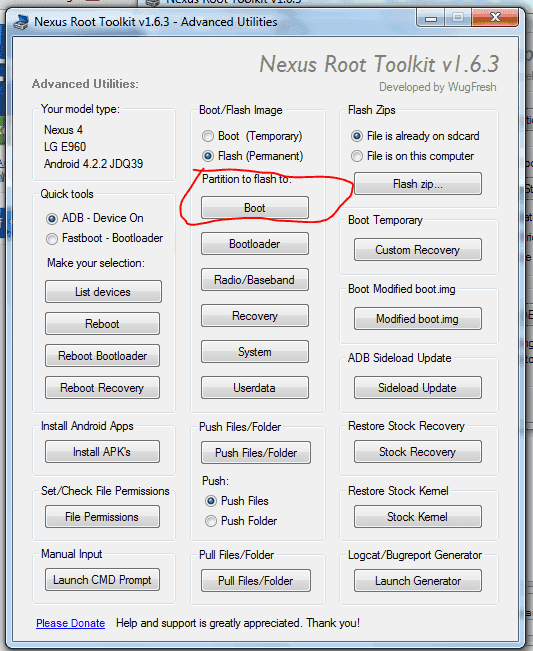Flash to the Bootloader partition
Image resolution: width=533 pixels, height=651 pixels.
pos(255,244)
